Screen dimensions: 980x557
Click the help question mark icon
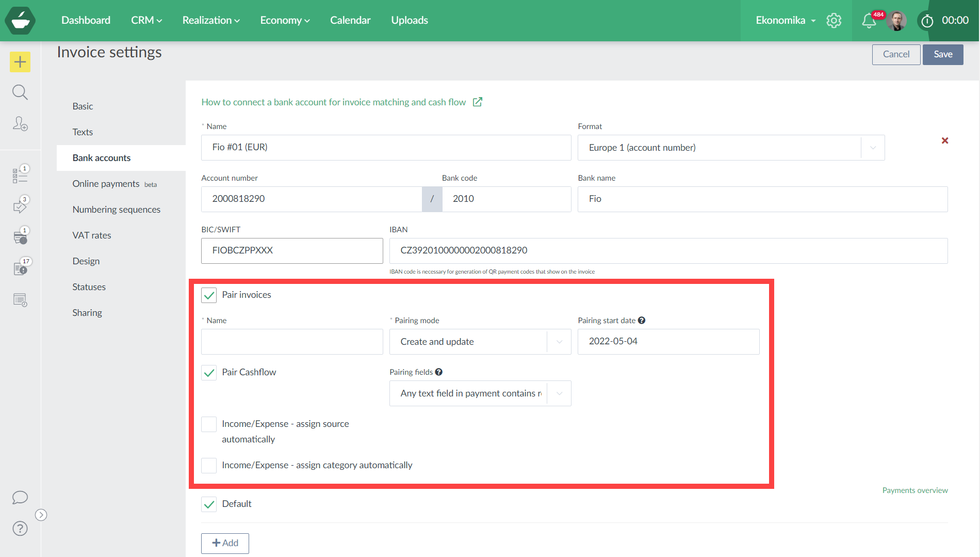pyautogui.click(x=20, y=529)
